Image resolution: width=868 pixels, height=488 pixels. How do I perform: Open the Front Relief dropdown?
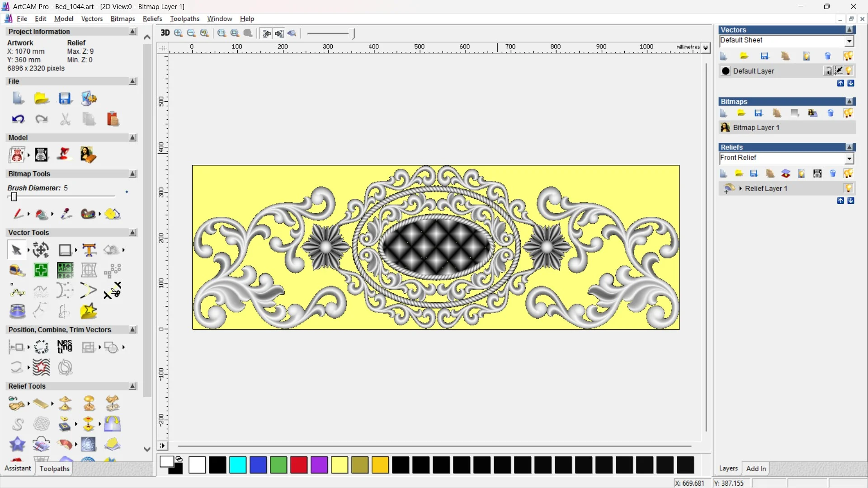(x=849, y=158)
